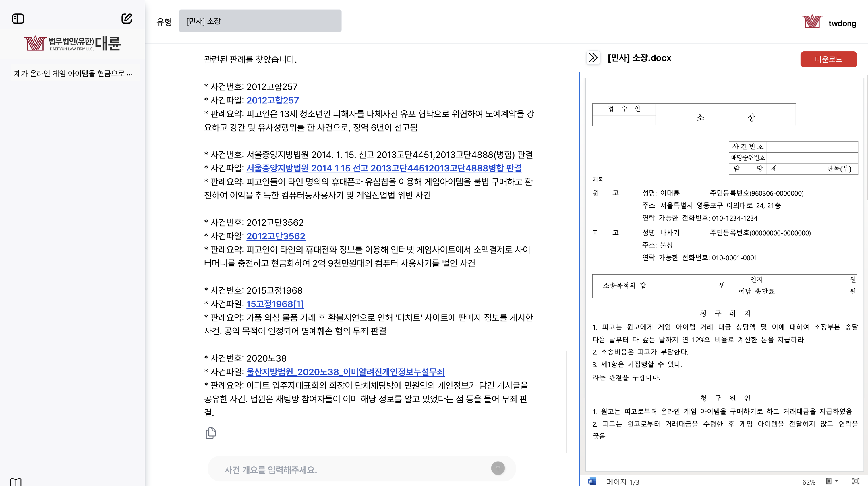Open the 15고정1968[1] case file link
Viewport: 868px width, 486px height.
(x=275, y=304)
